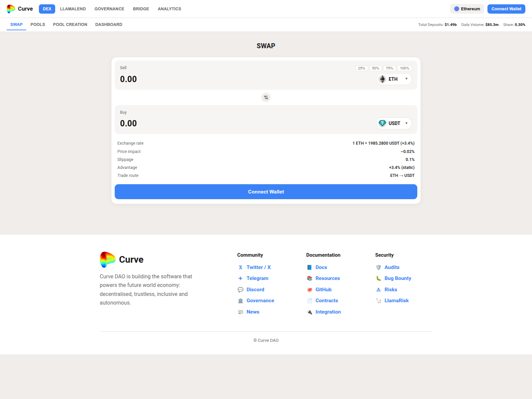The width and height of the screenshot is (532, 399).
Task: Open the Bug Bounty link
Action: [x=398, y=278]
